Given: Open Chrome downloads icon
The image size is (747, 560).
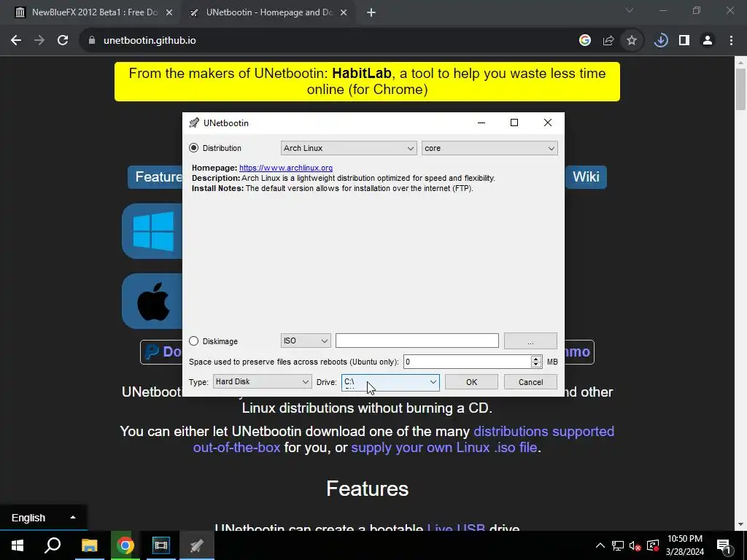Looking at the screenshot, I should pos(661,41).
